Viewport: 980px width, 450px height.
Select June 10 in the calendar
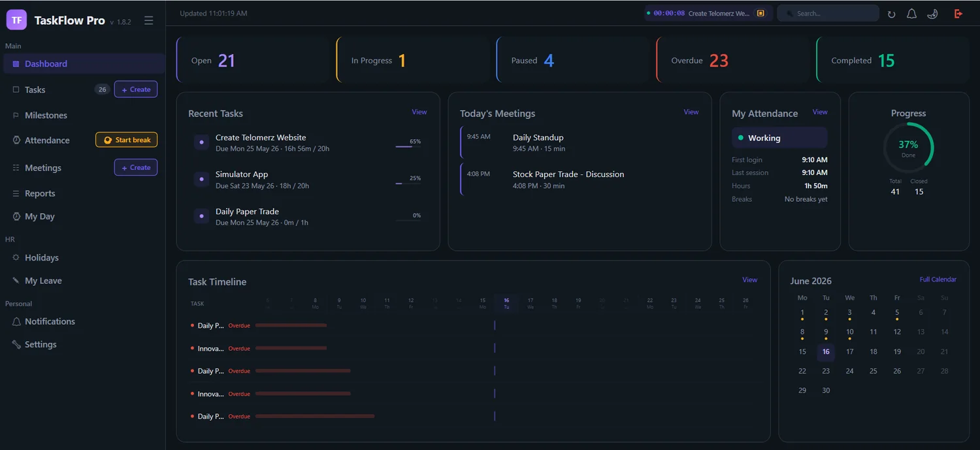click(849, 332)
